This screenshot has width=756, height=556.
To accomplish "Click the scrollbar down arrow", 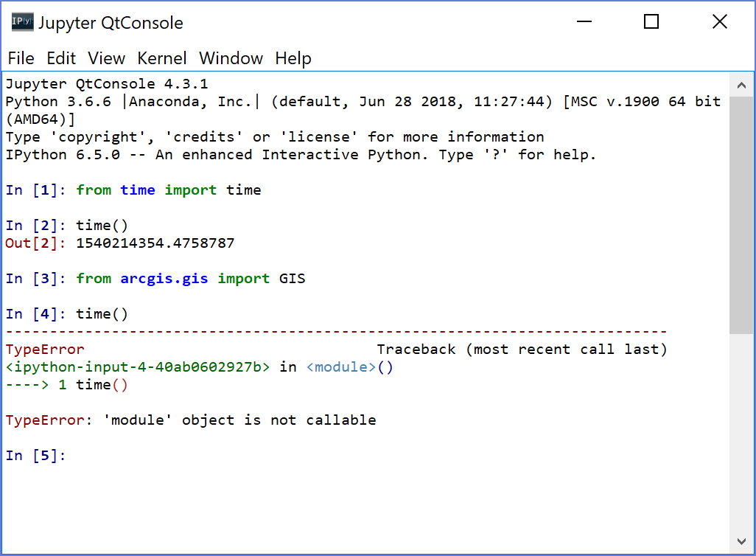I will 741,542.
